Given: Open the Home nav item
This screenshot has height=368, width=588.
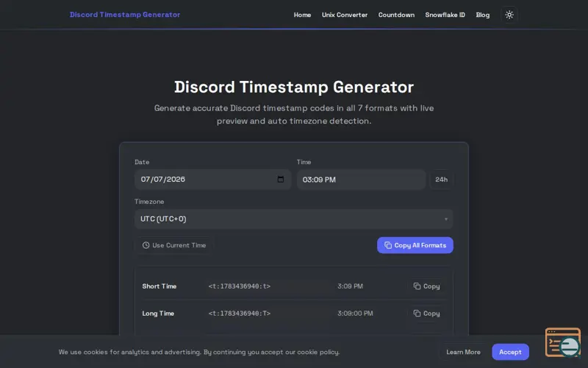Looking at the screenshot, I should [x=302, y=15].
